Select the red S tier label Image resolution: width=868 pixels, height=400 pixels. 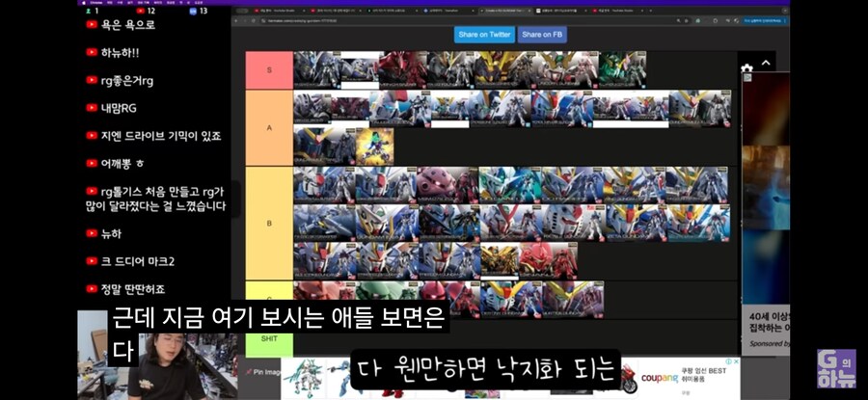(269, 70)
